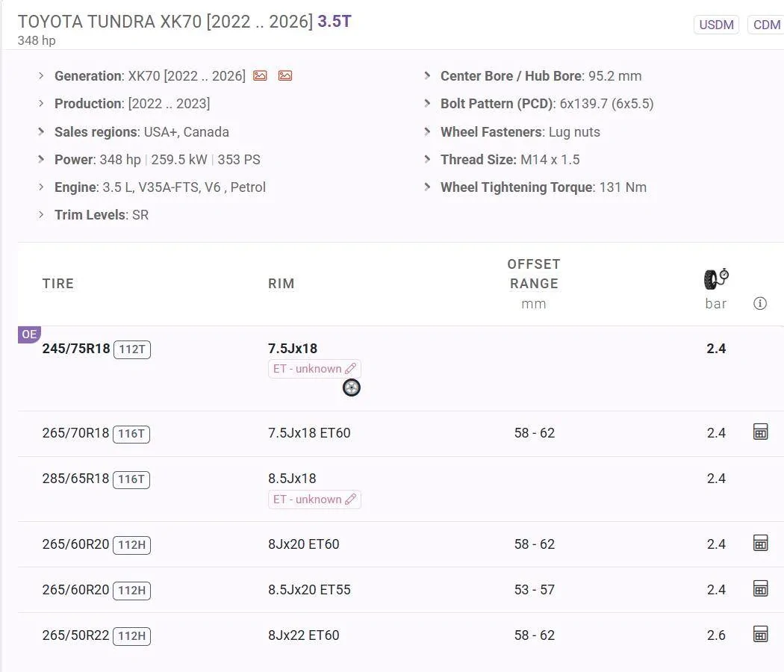Expand the Bolt Pattern (PCD) chevron
The height and width of the screenshot is (672, 784).
(427, 104)
